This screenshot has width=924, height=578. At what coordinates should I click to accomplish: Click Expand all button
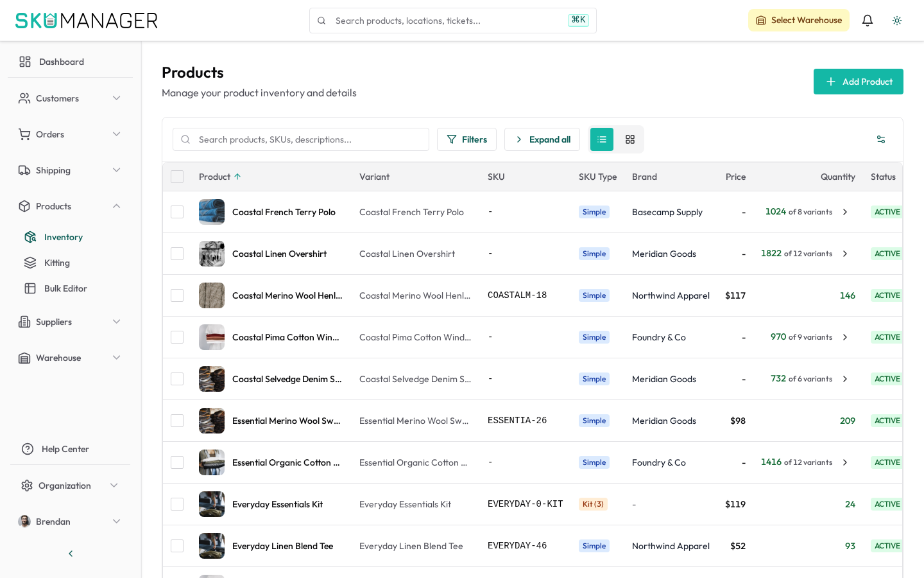click(x=542, y=139)
